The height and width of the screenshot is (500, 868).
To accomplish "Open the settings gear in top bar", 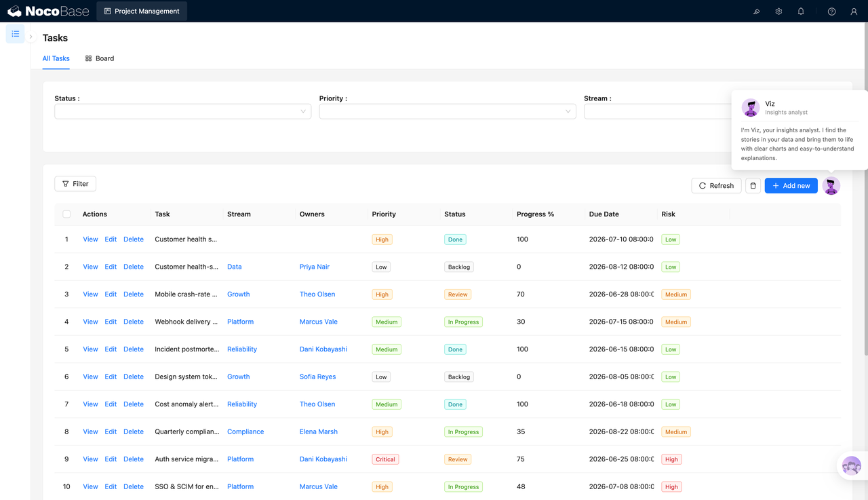I will coord(778,12).
